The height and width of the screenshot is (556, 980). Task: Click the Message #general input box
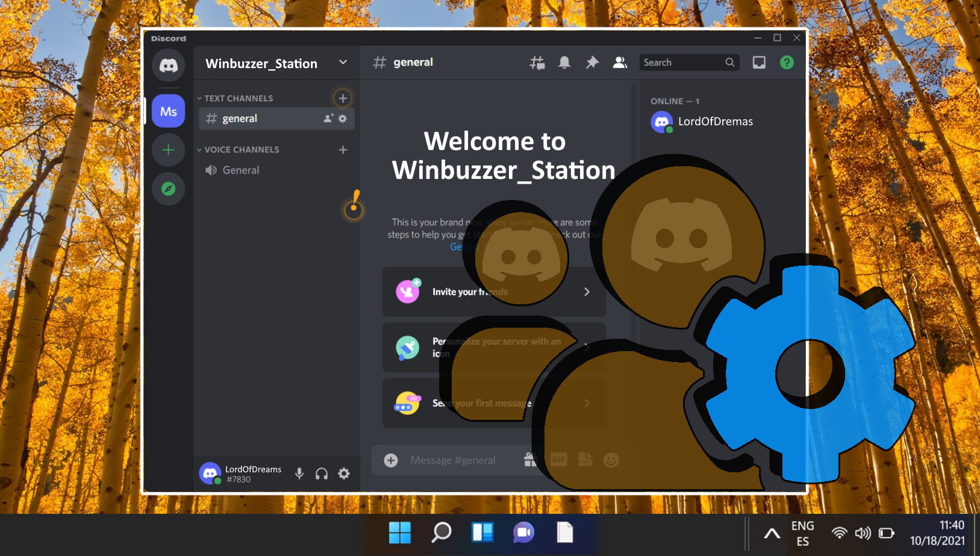453,460
